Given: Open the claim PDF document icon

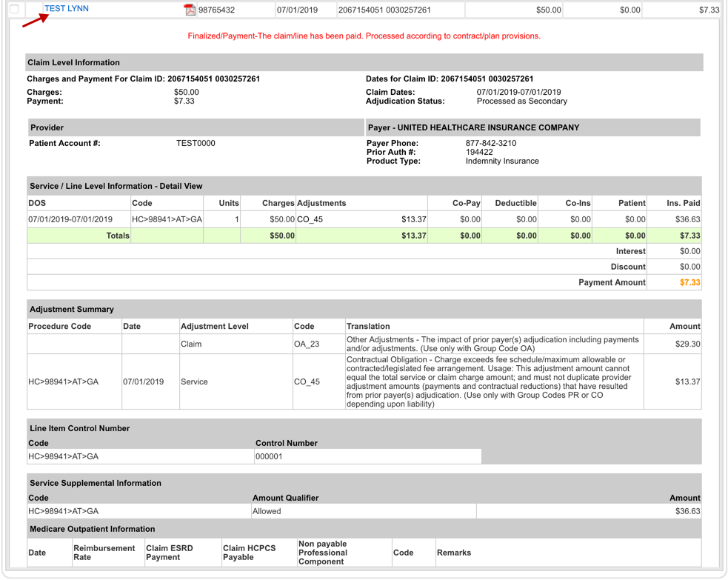Looking at the screenshot, I should pyautogui.click(x=189, y=10).
